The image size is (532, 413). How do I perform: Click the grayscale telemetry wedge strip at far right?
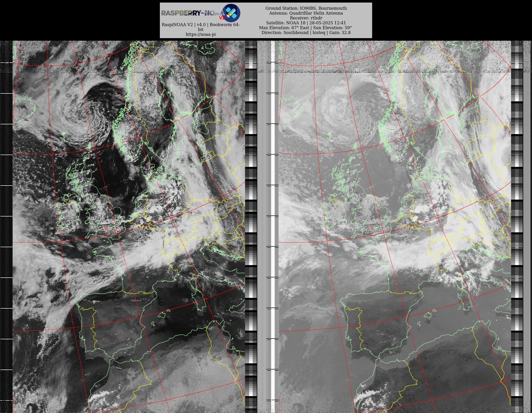pos(517,227)
